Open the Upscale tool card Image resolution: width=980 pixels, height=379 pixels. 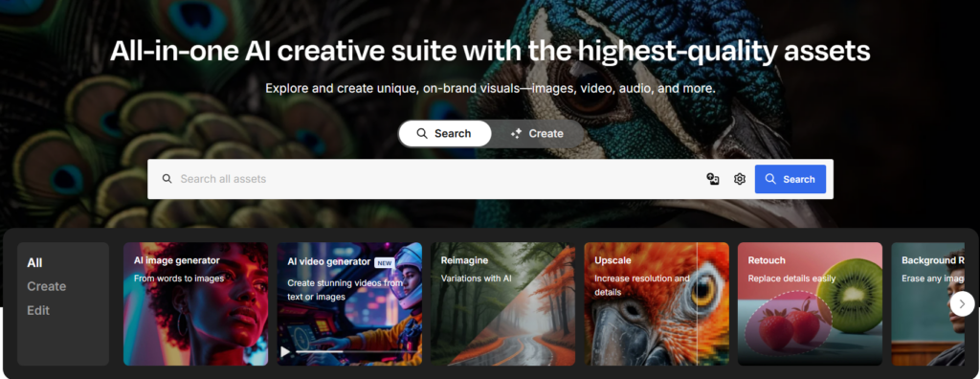coord(657,304)
